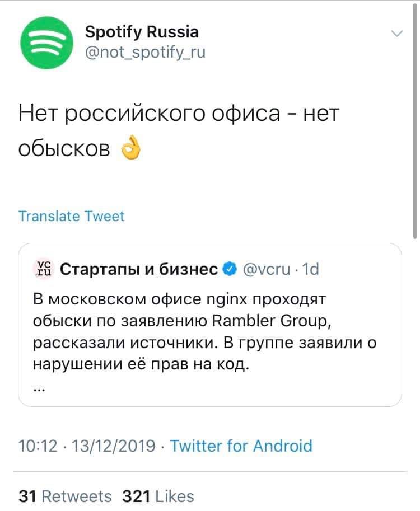Open the @not_spotify_ru handle

[145, 53]
